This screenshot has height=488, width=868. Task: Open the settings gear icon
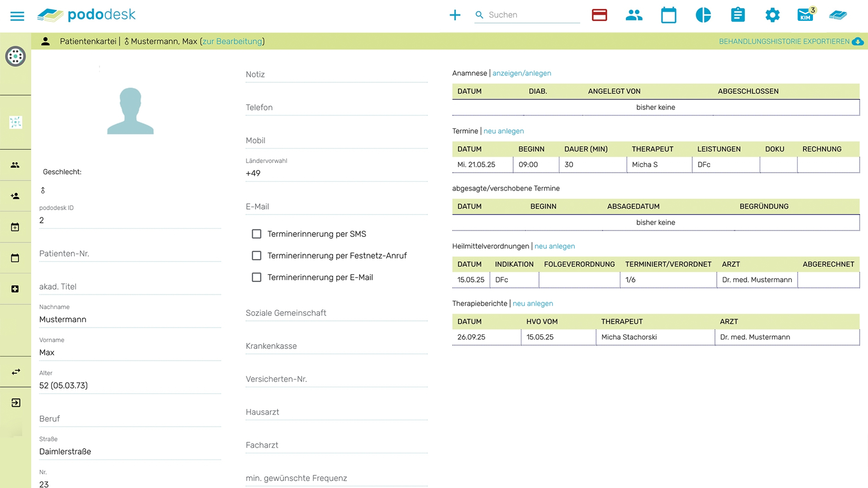pyautogui.click(x=772, y=15)
